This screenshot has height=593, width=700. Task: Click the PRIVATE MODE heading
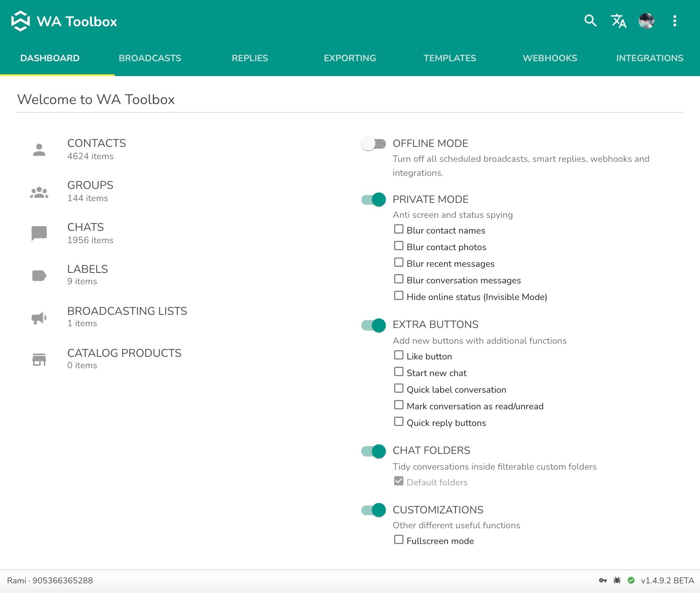(430, 199)
